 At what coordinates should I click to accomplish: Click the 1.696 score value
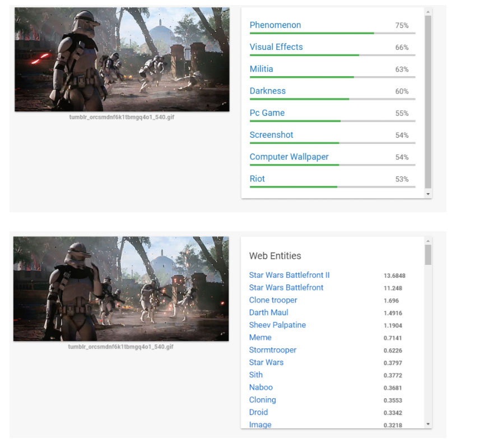point(391,301)
